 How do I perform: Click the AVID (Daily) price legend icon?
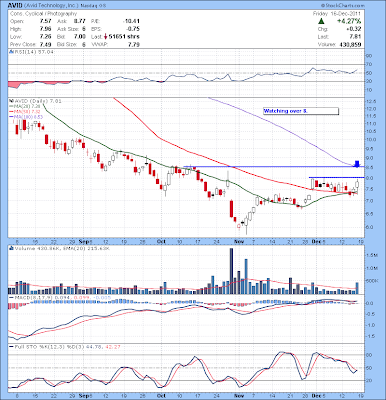[10, 101]
